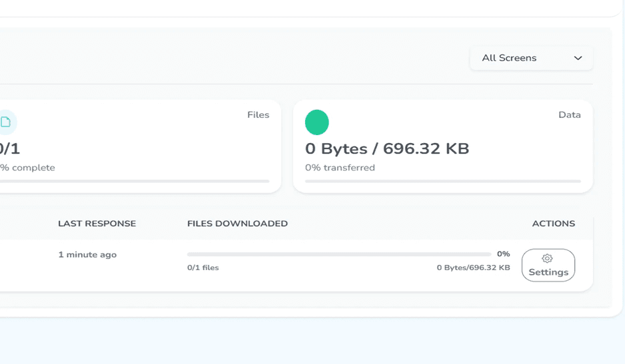Select the FILES DOWNLOADED column header
This screenshot has width=625, height=364.
click(238, 224)
